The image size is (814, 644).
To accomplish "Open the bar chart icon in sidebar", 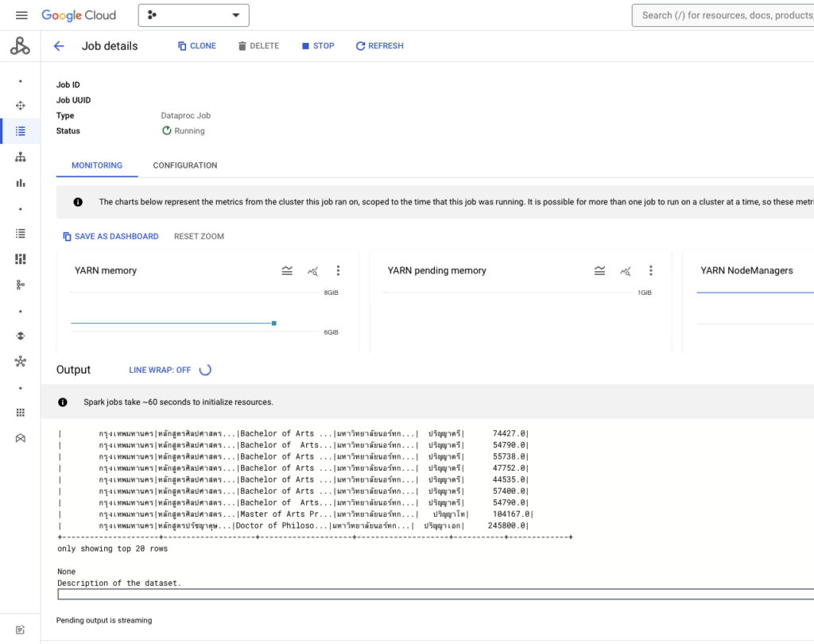I will pos(21,183).
